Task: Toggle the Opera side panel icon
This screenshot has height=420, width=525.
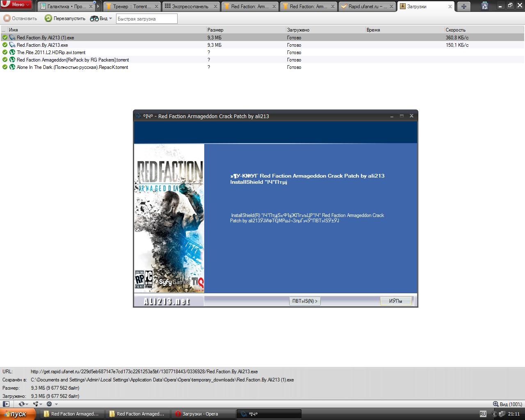Action: (6, 404)
